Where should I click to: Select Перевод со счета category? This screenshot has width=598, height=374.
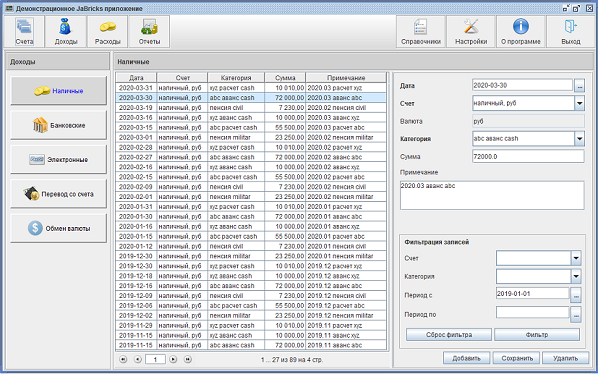[59, 194]
